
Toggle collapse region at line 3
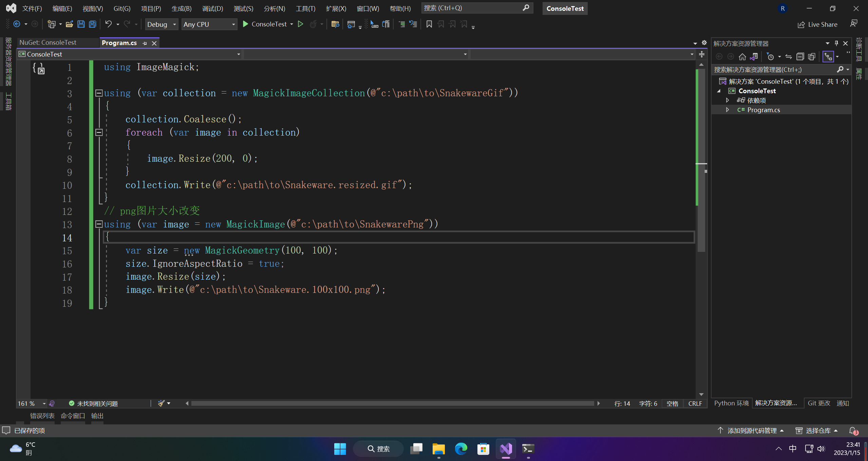click(99, 93)
